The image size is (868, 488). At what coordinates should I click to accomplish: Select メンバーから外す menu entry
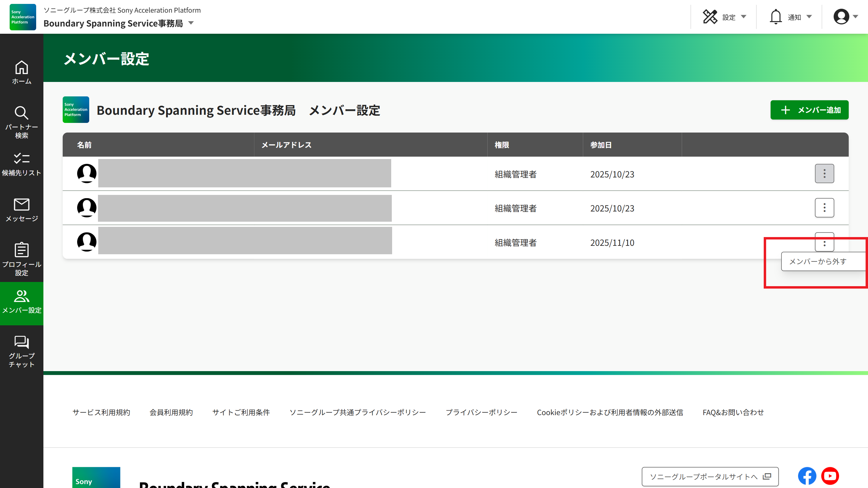click(x=818, y=261)
